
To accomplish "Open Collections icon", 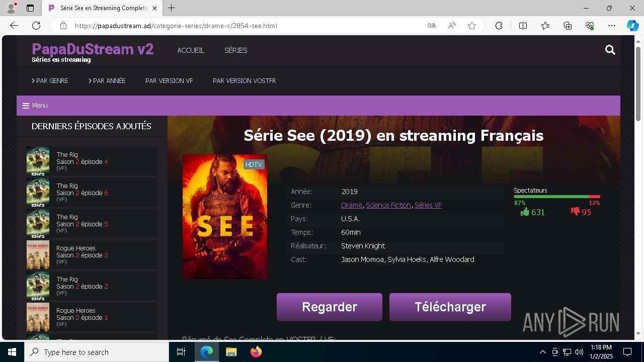I will (568, 26).
